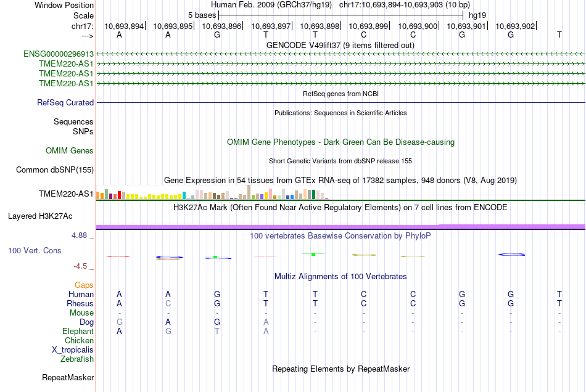The image size is (586, 392).
Task: Select the Human species row label
Action: click(81, 294)
